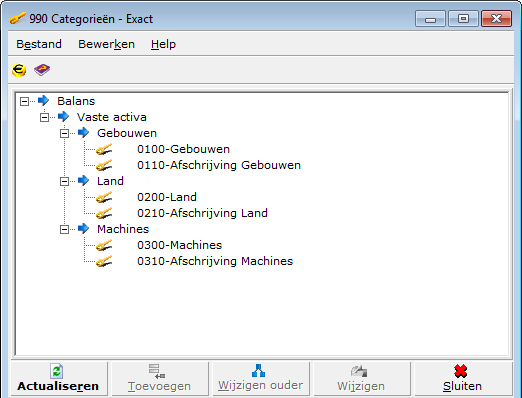Collapse the Balans root node
This screenshot has height=398, width=522.
point(24,101)
